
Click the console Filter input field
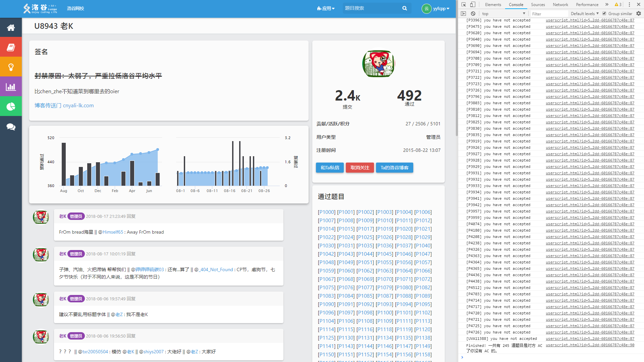[549, 14]
